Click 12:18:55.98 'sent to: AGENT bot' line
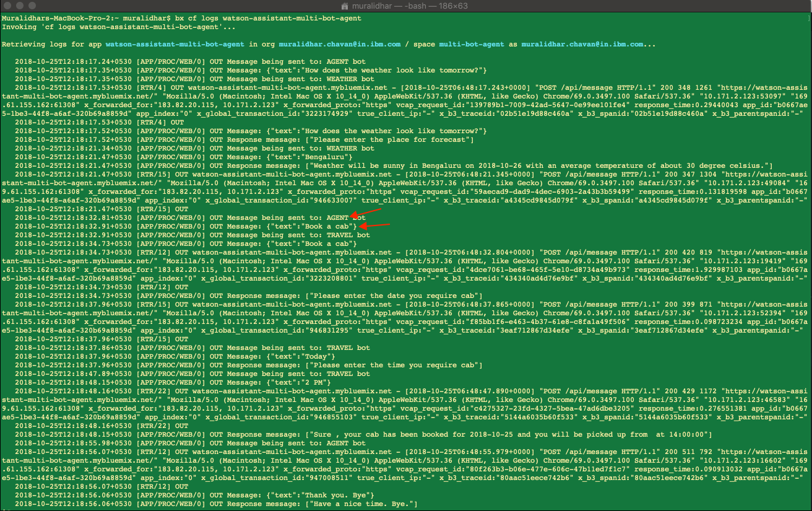 click(190, 443)
